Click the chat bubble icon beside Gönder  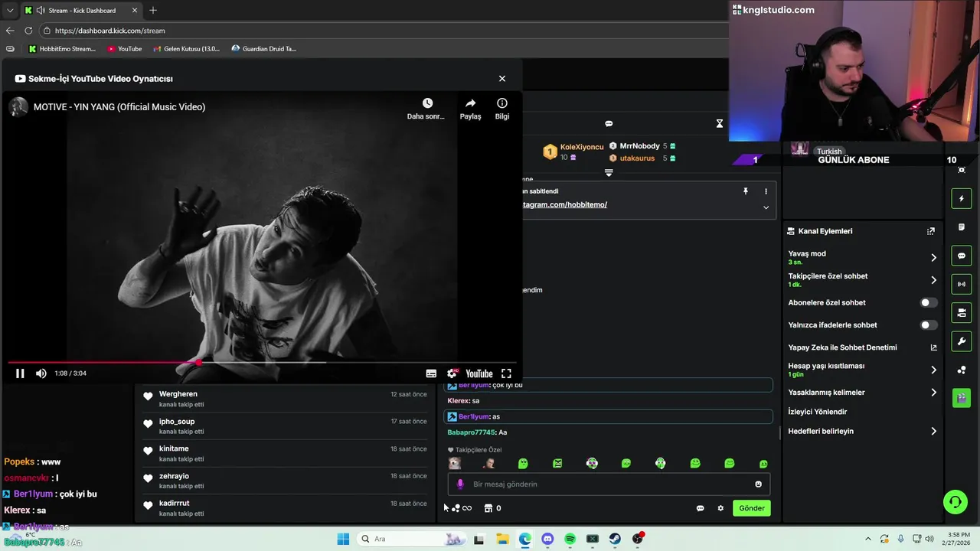click(700, 508)
